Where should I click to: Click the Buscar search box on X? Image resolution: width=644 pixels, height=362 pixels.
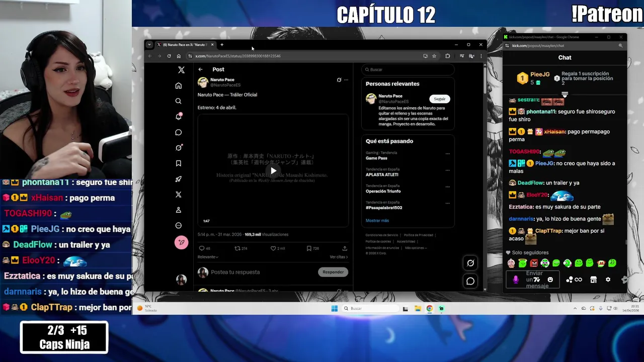pyautogui.click(x=408, y=69)
